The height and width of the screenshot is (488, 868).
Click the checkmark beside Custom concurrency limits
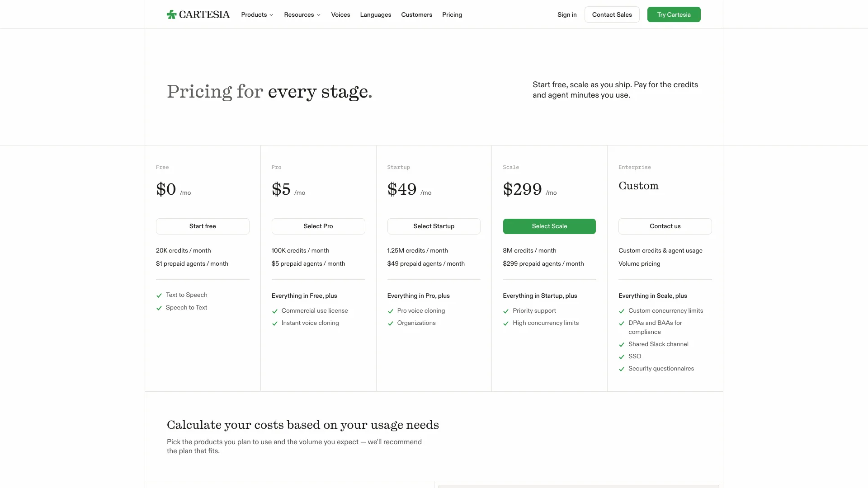(622, 311)
